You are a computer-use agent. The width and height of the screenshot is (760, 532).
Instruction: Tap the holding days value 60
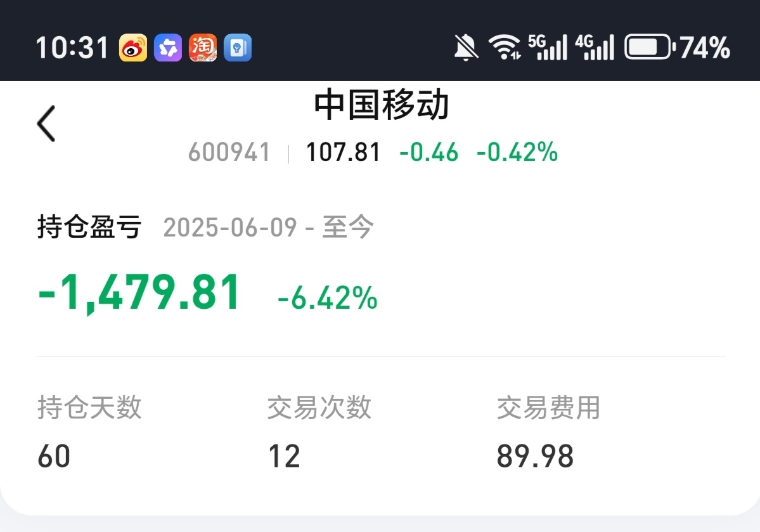click(x=54, y=457)
